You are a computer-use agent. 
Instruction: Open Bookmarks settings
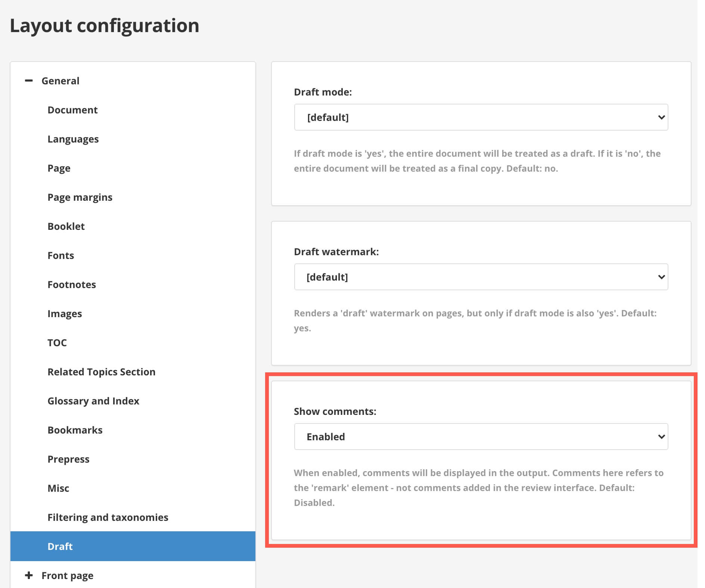[x=75, y=430]
